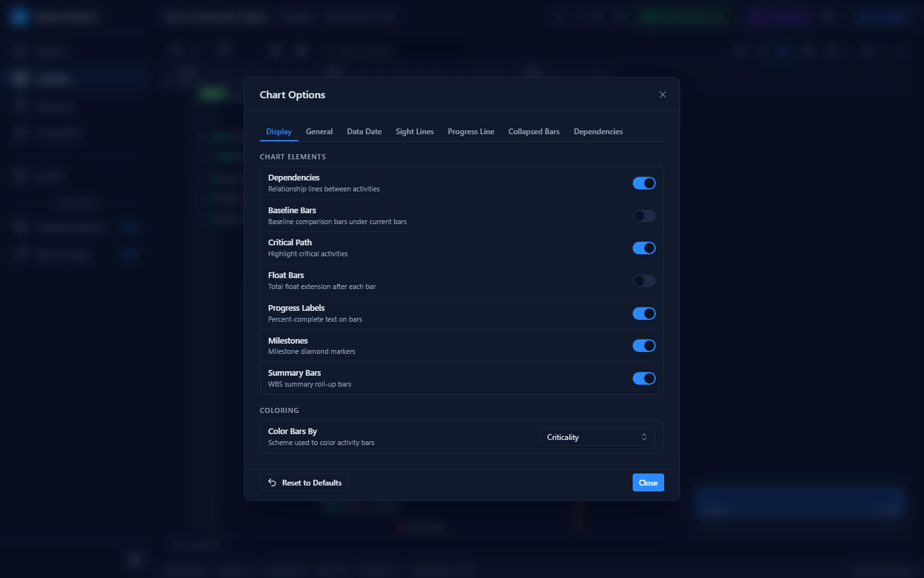Click 'Milestone diamond markers' description
This screenshot has height=578, width=924.
pyautogui.click(x=312, y=351)
